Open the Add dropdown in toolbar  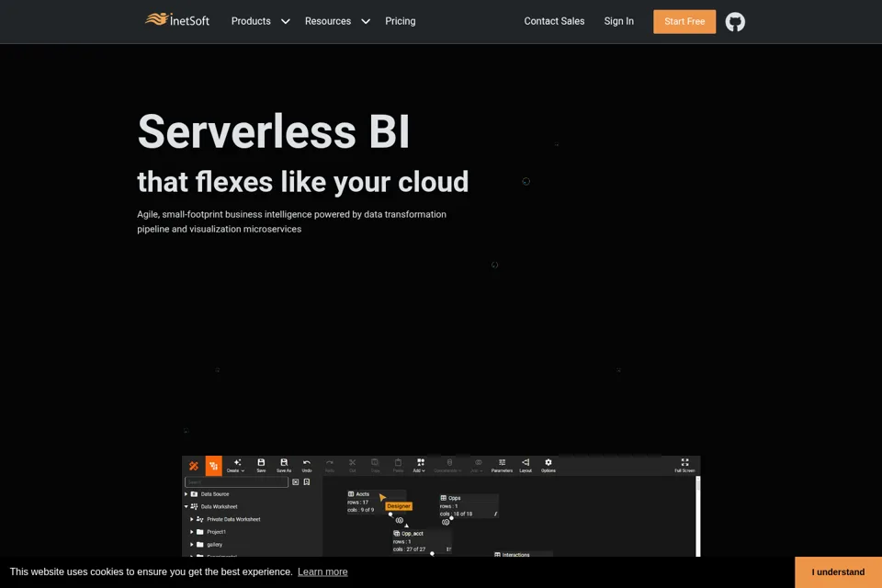click(x=420, y=465)
